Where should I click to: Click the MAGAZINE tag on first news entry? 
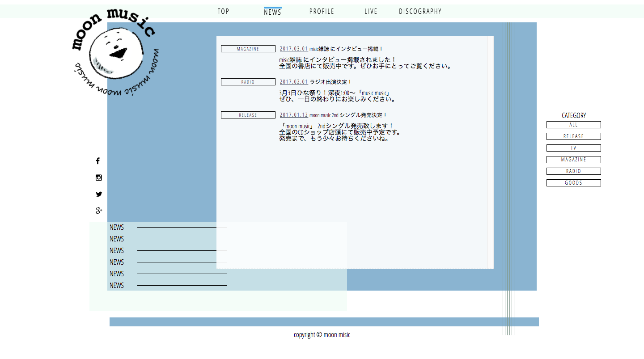pyautogui.click(x=248, y=49)
